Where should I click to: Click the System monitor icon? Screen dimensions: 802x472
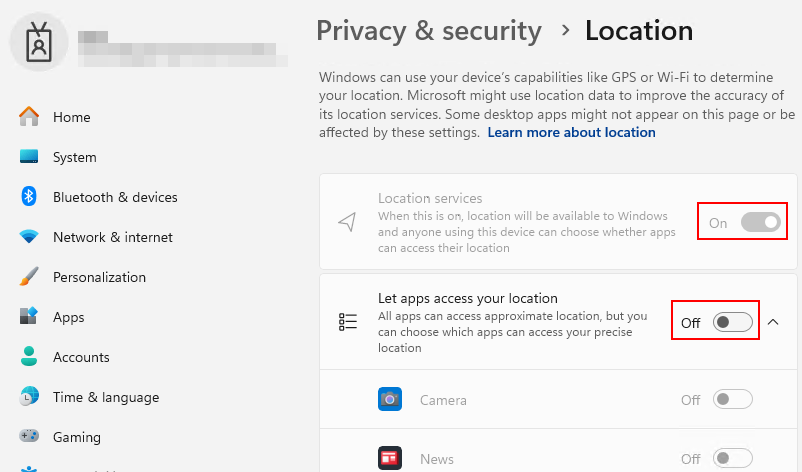point(29,157)
